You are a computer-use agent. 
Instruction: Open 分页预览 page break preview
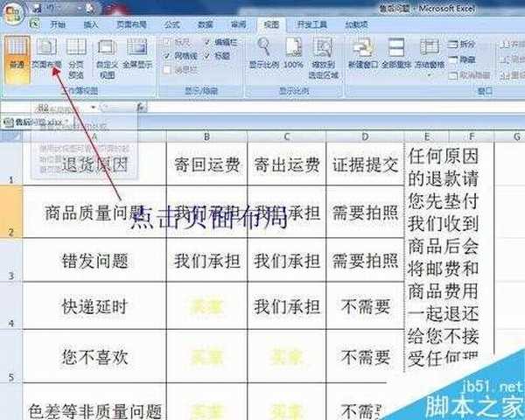pyautogui.click(x=76, y=59)
